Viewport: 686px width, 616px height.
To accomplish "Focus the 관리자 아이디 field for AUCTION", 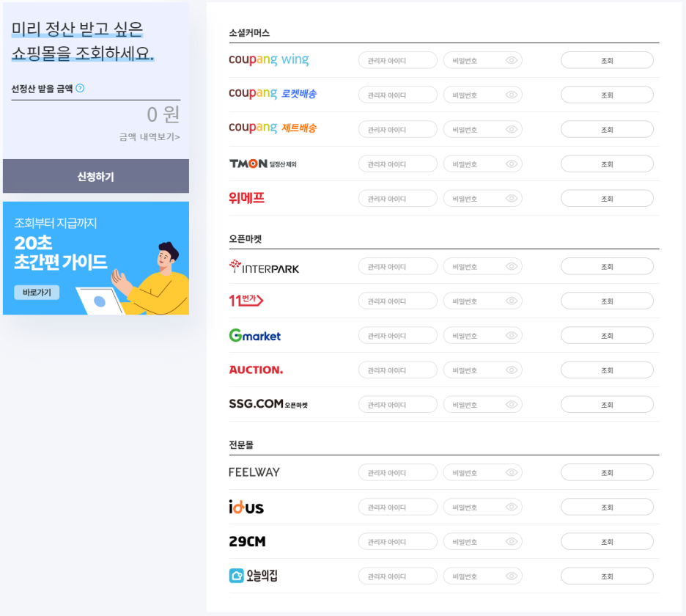I will [398, 370].
